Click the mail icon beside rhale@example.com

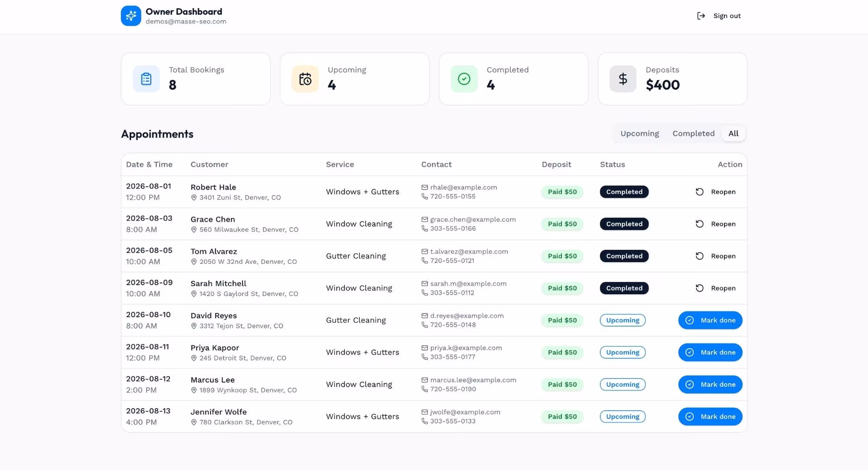click(425, 187)
